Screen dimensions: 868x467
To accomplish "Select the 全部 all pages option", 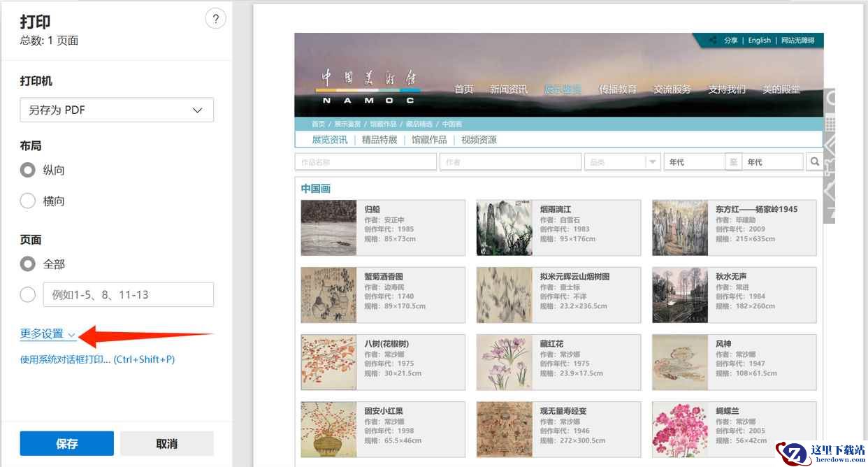I will (28, 264).
